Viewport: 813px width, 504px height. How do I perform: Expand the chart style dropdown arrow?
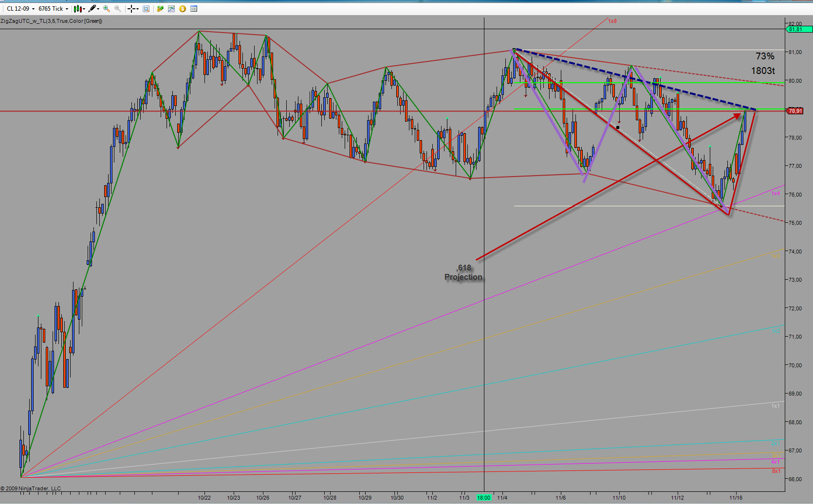tap(84, 9)
